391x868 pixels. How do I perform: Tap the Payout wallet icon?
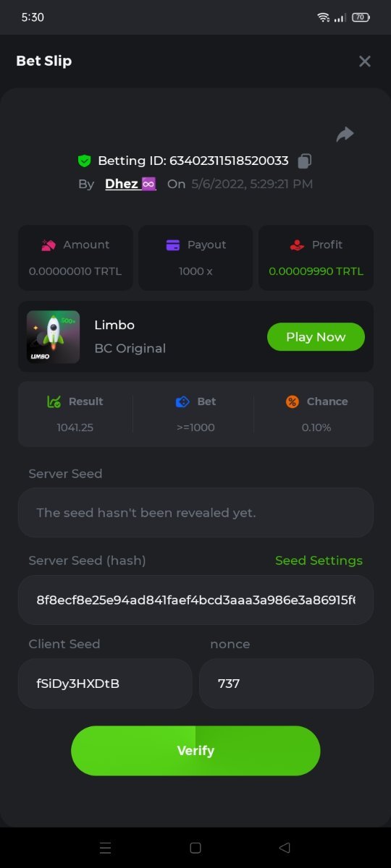173,245
